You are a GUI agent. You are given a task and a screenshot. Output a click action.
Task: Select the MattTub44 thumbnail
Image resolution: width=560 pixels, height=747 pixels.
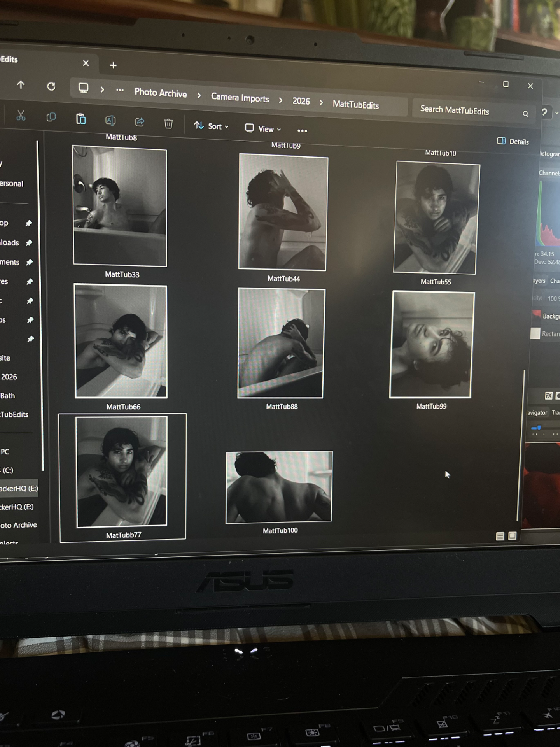[283, 212]
